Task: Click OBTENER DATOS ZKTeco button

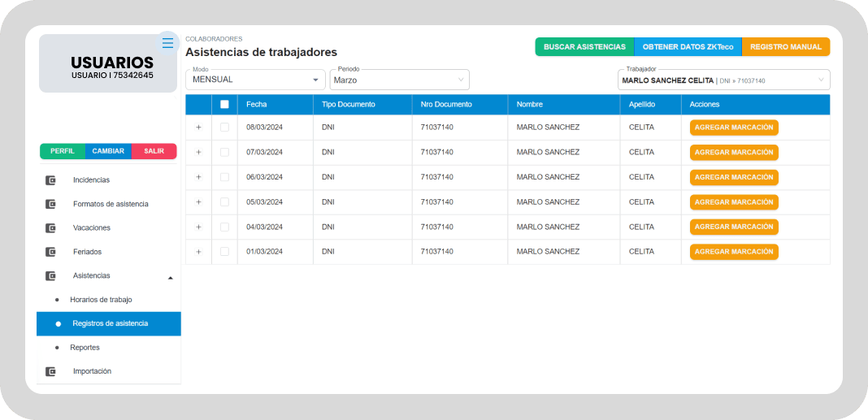Action: pos(688,47)
